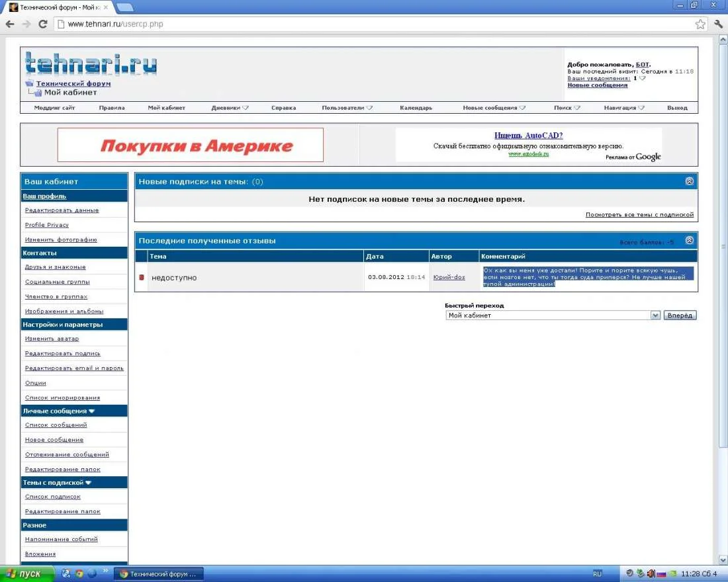Screen dimensions: 728x582
Task: Open the Технический форум breadcrumb link
Action: (73, 83)
